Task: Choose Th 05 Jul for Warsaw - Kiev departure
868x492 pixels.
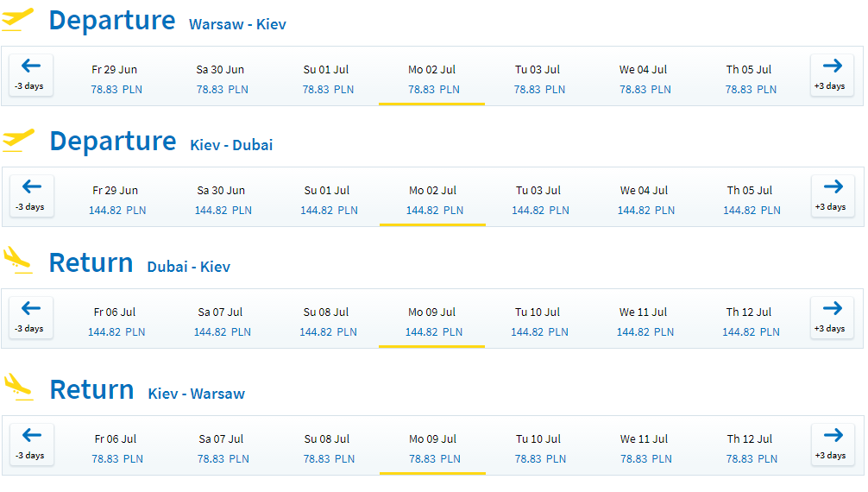Action: (x=750, y=79)
